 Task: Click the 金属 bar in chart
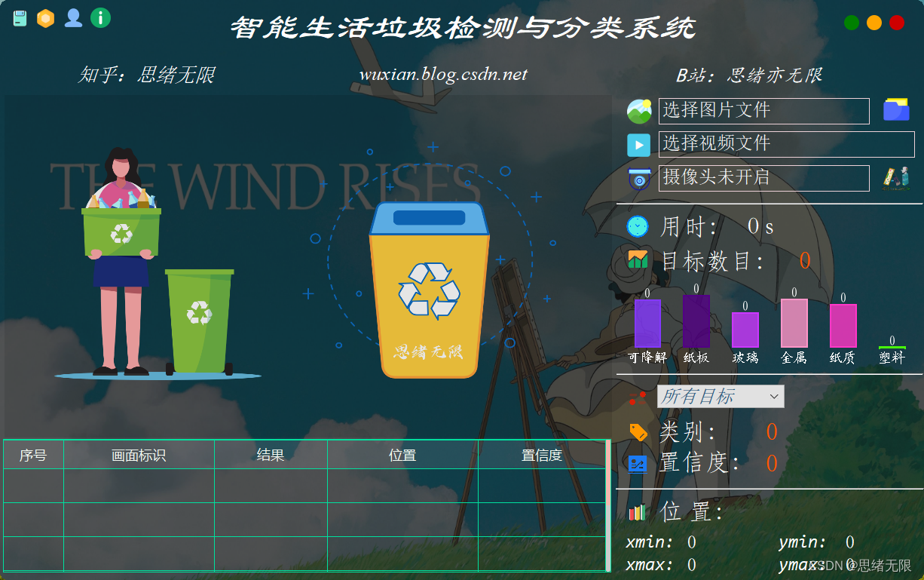pos(794,323)
